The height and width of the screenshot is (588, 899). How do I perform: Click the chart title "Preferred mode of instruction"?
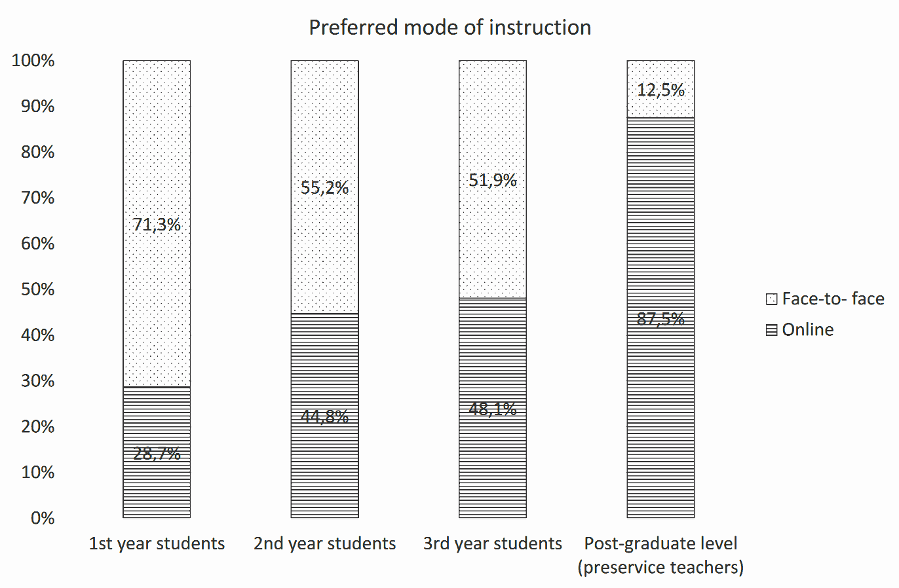coord(449,28)
